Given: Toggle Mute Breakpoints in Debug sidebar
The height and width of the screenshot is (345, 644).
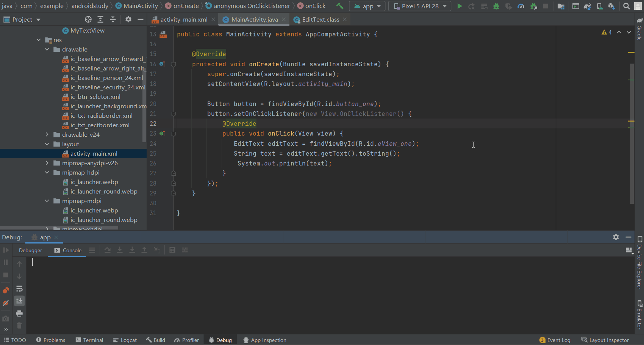Looking at the screenshot, I should pos(6,303).
